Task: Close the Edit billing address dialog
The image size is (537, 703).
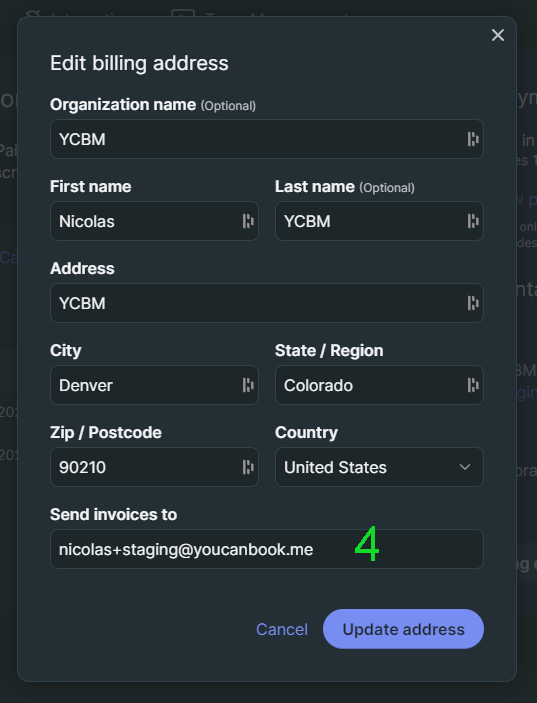Action: point(498,35)
